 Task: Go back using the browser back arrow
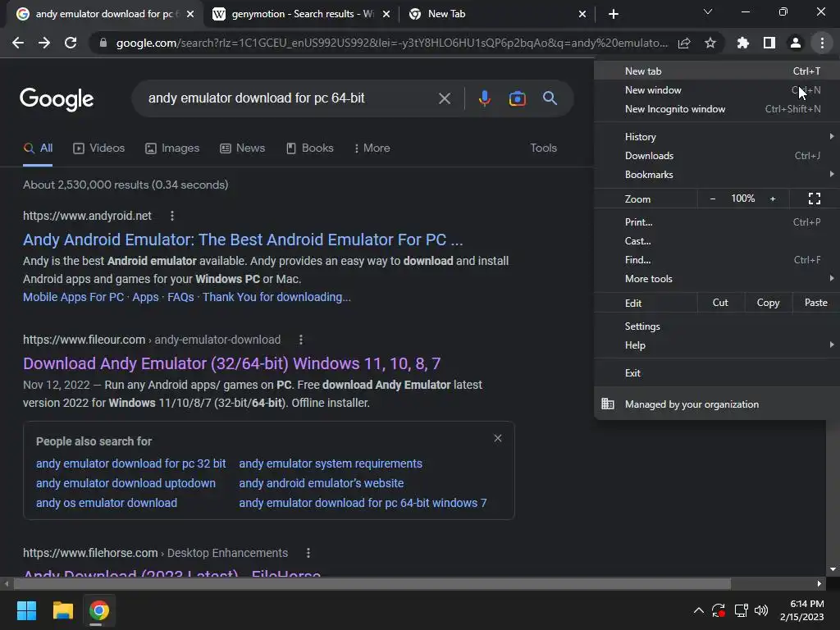click(18, 43)
